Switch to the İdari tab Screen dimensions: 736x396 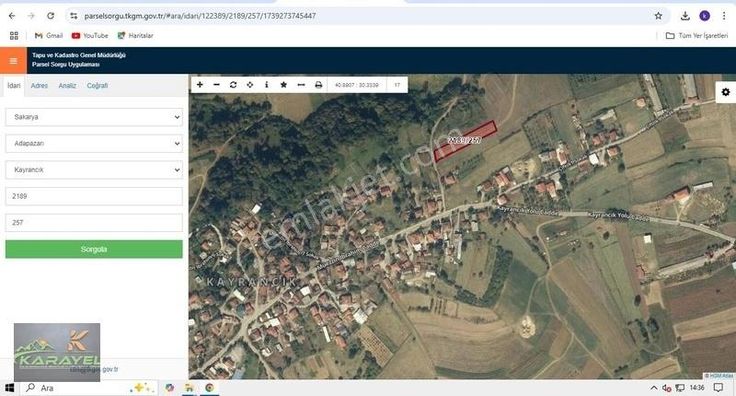tap(14, 86)
